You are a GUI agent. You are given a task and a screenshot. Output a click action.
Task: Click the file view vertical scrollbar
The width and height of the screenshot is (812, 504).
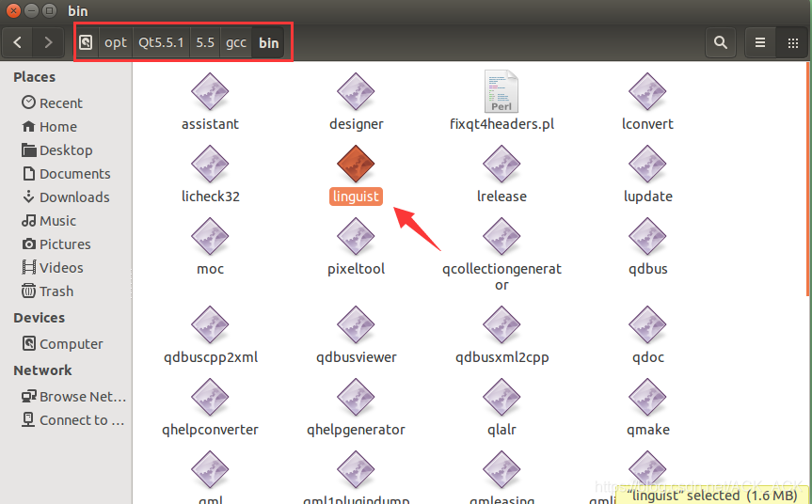click(808, 180)
